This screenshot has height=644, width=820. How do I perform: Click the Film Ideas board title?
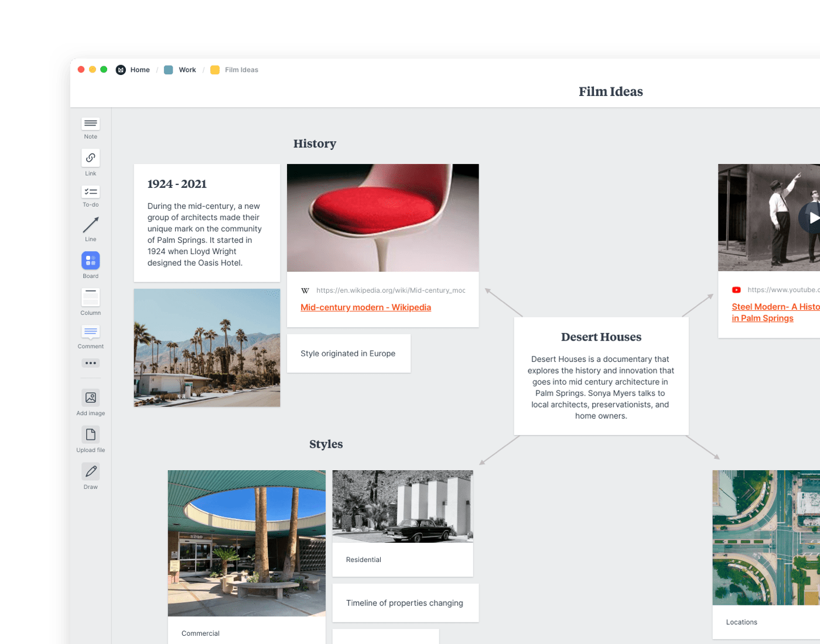tap(610, 92)
